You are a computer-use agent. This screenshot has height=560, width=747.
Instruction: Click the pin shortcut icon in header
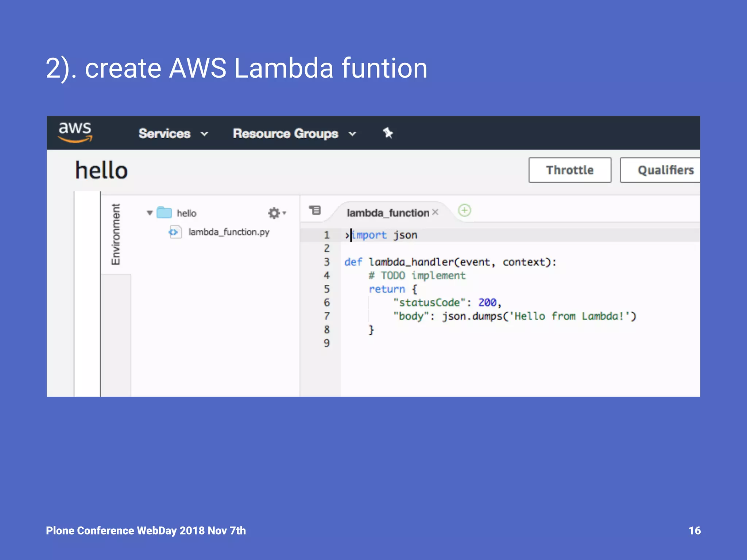point(388,133)
